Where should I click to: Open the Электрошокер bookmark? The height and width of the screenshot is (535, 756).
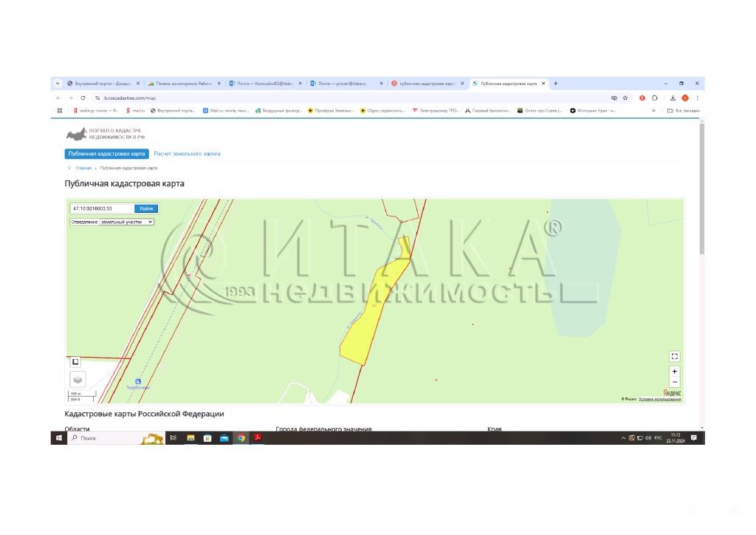coord(436,111)
